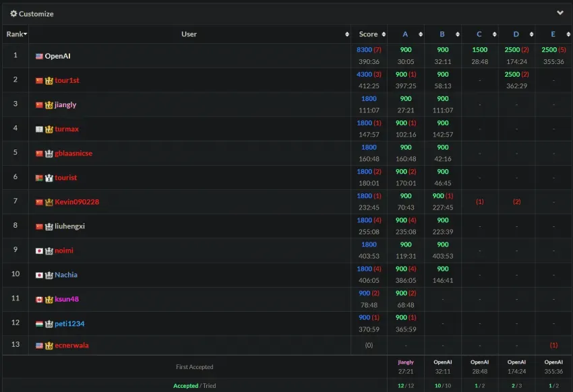Click the crown icon beside tourist

point(49,178)
